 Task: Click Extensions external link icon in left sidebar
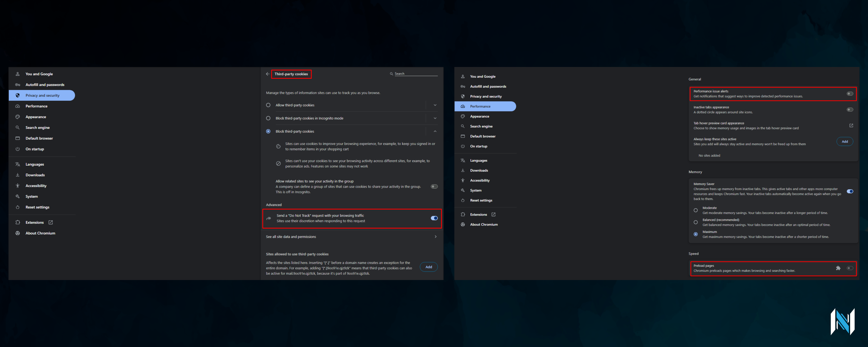(x=51, y=222)
